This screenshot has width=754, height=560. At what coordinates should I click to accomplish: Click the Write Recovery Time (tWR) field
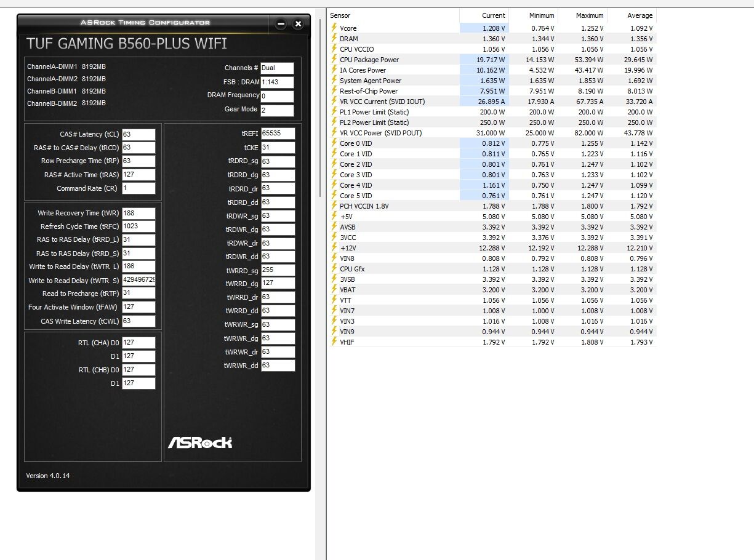[x=138, y=213]
